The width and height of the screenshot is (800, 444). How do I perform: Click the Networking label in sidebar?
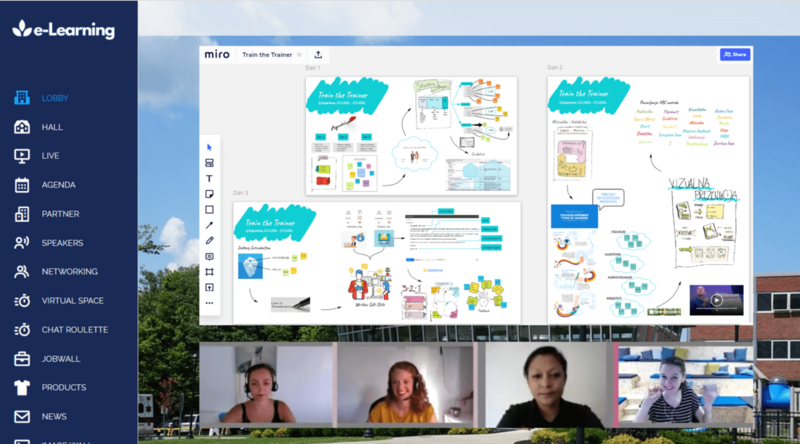[x=69, y=272]
